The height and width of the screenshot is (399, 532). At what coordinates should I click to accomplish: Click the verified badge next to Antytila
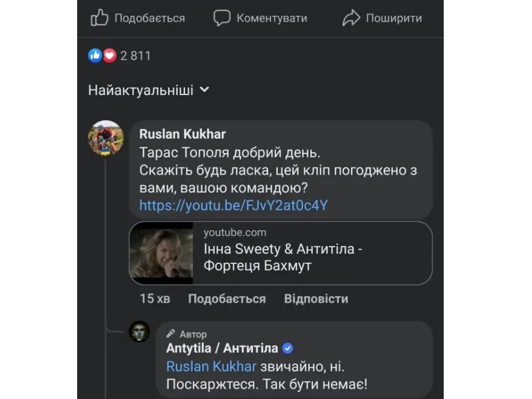point(288,349)
